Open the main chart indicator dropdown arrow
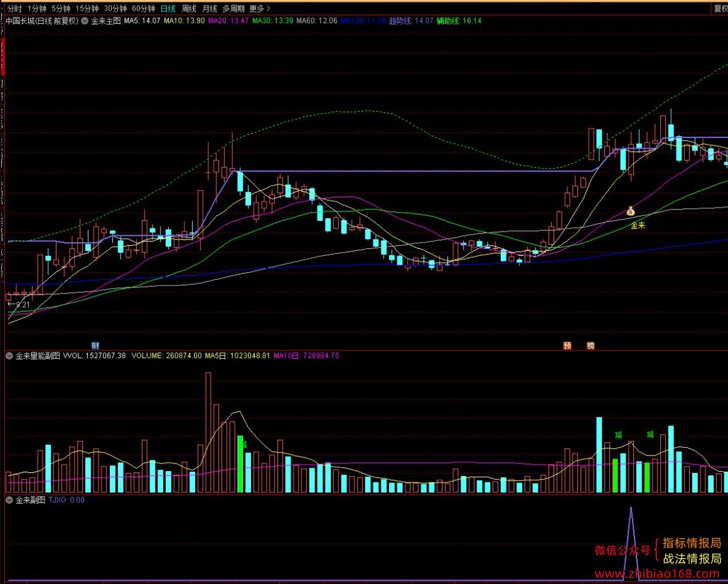The width and height of the screenshot is (728, 584). pyautogui.click(x=85, y=21)
